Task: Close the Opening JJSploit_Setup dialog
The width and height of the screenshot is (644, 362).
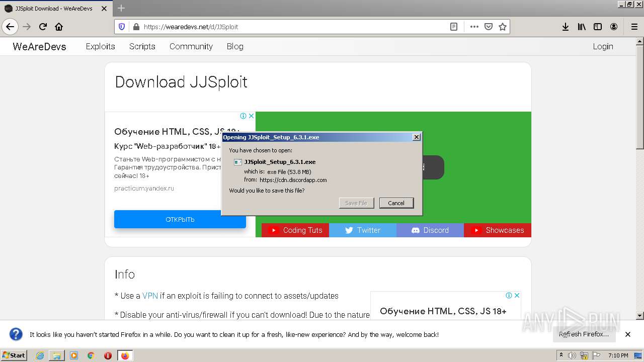Action: coord(416,137)
